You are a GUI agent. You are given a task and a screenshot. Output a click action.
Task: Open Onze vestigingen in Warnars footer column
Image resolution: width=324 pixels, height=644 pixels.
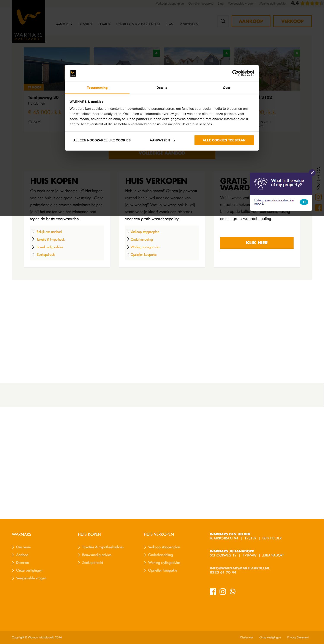(29, 570)
